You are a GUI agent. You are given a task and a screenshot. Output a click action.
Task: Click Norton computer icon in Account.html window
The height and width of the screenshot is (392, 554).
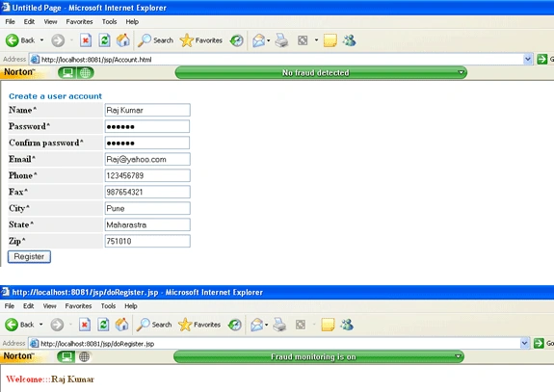67,73
